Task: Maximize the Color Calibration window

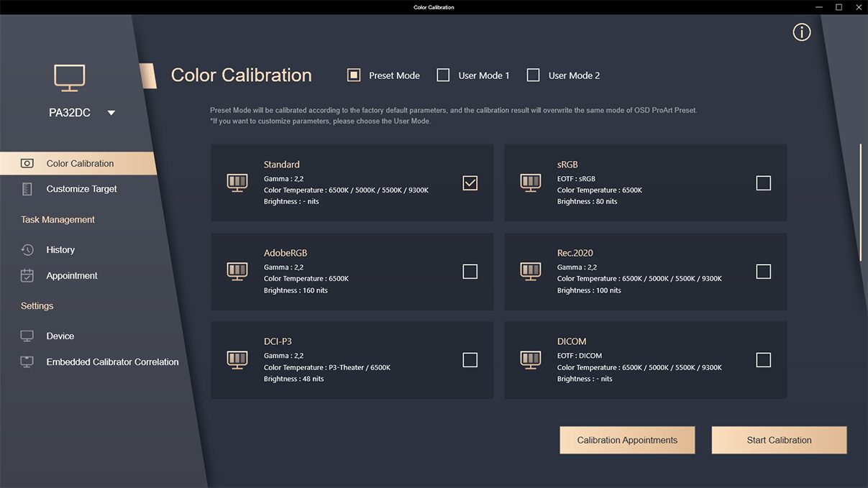Action: (839, 7)
